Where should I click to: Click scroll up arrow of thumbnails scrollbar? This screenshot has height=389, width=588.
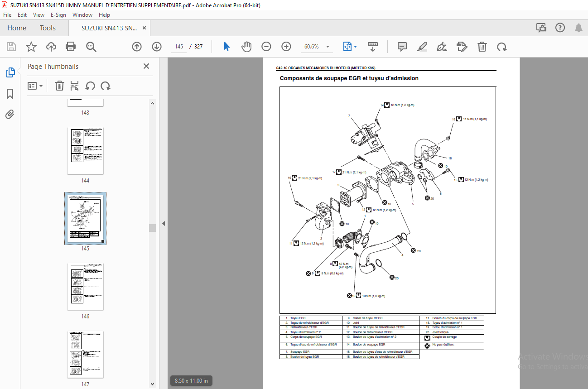click(x=153, y=103)
